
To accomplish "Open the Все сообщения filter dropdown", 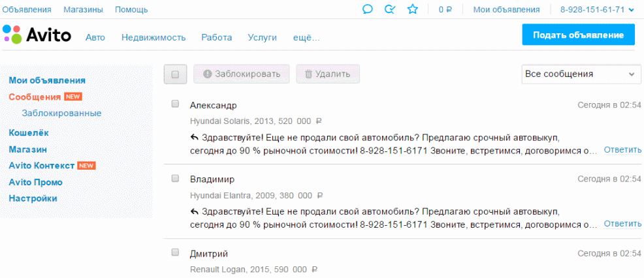I will click(581, 74).
